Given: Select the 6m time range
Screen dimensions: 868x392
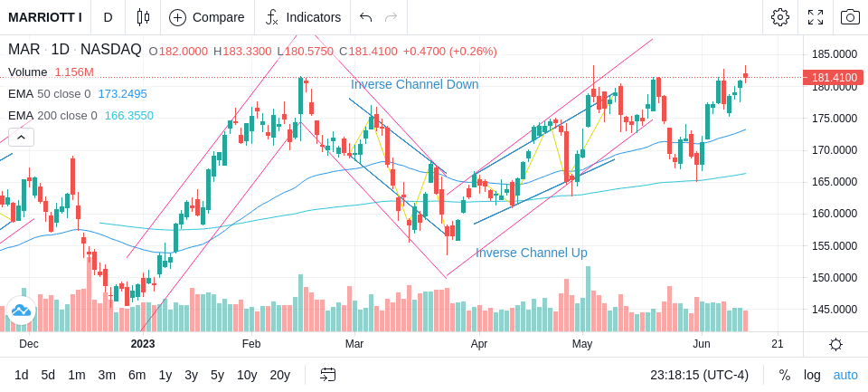Looking at the screenshot, I should 137,376.
